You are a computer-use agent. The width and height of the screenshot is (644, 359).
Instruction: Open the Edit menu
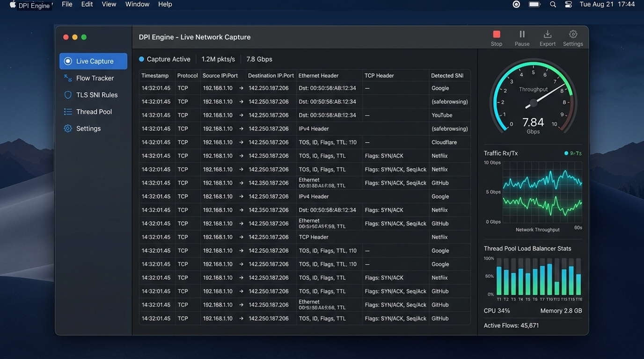pyautogui.click(x=87, y=4)
